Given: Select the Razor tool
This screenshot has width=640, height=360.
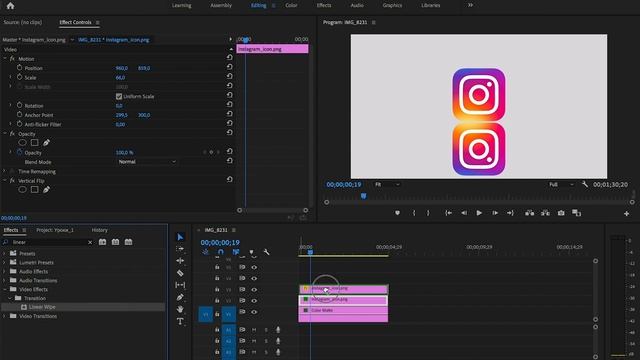Looking at the screenshot, I should [x=180, y=273].
